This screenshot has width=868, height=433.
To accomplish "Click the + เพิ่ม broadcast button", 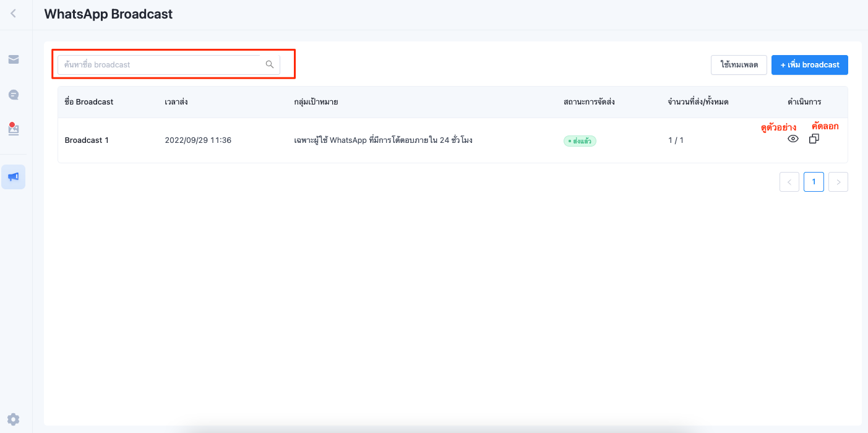I will (810, 65).
